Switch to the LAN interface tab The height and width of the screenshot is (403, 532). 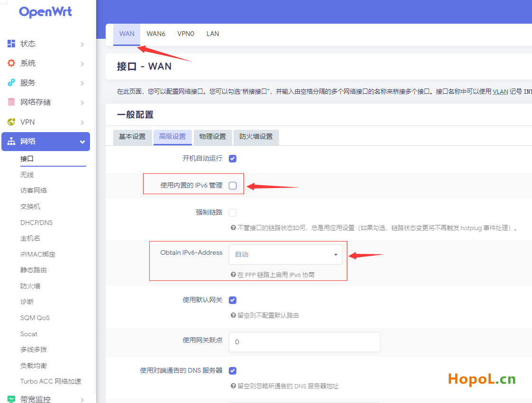coord(213,34)
